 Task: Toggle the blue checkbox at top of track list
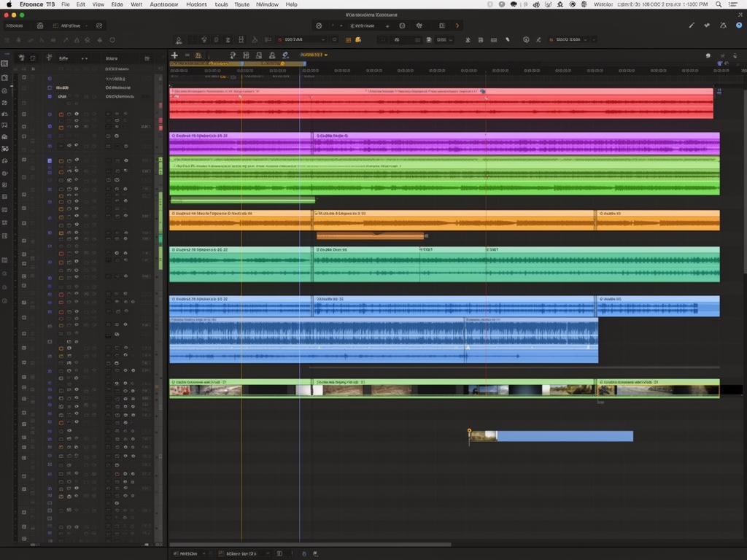(x=50, y=77)
